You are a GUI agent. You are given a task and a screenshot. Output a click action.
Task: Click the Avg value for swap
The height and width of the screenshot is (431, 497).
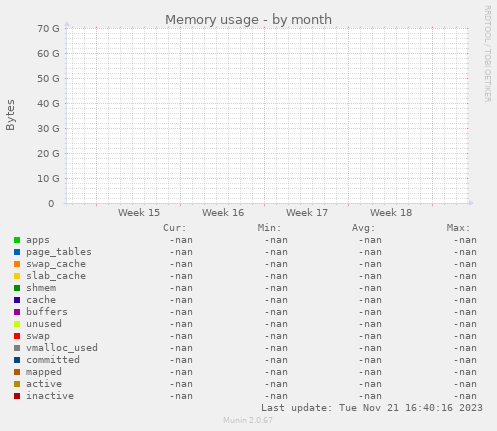click(x=370, y=336)
